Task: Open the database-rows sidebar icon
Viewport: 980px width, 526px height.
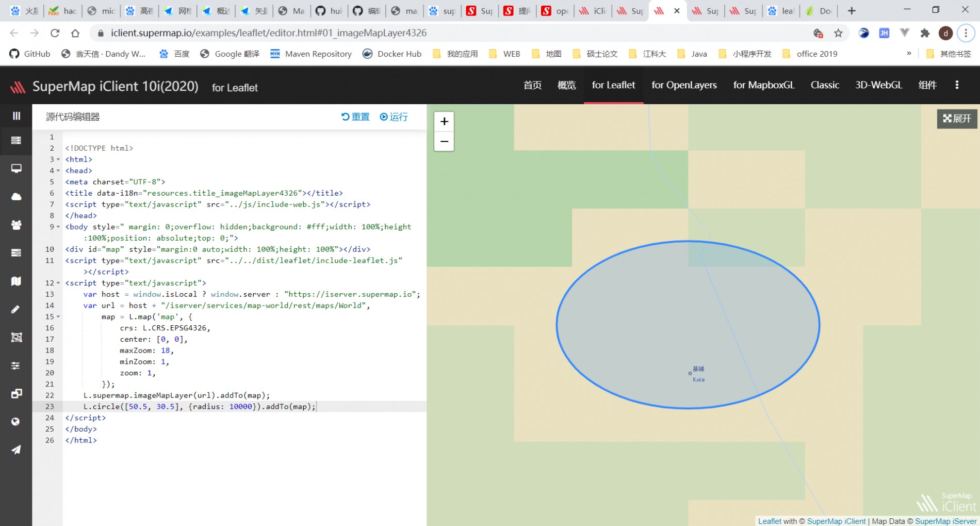Action: [16, 253]
